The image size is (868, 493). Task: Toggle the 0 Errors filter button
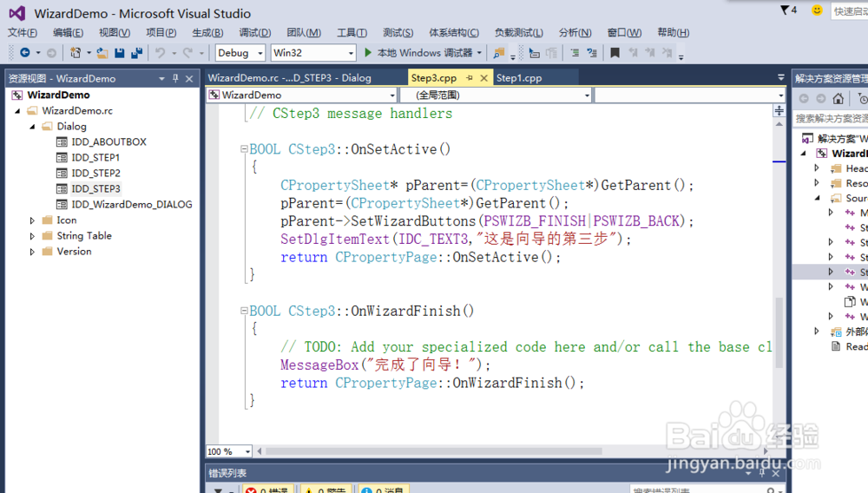(268, 490)
